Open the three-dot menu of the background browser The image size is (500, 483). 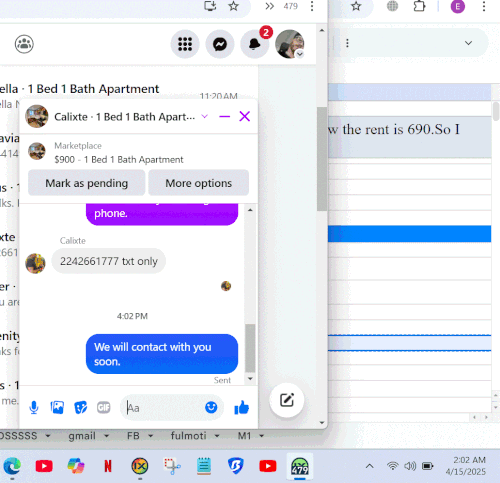(484, 6)
